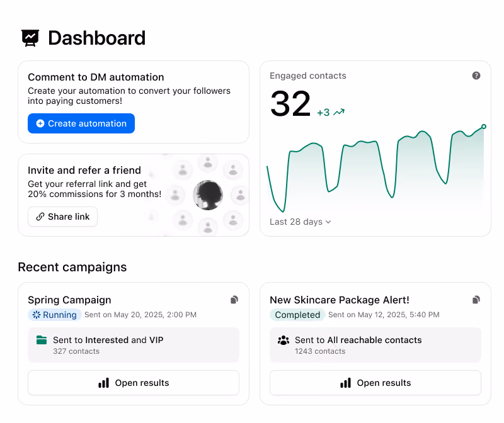Viewport: 504px width, 423px height.
Task: Click Sent on May 12, 2025, 5:40 PM
Action: [384, 315]
